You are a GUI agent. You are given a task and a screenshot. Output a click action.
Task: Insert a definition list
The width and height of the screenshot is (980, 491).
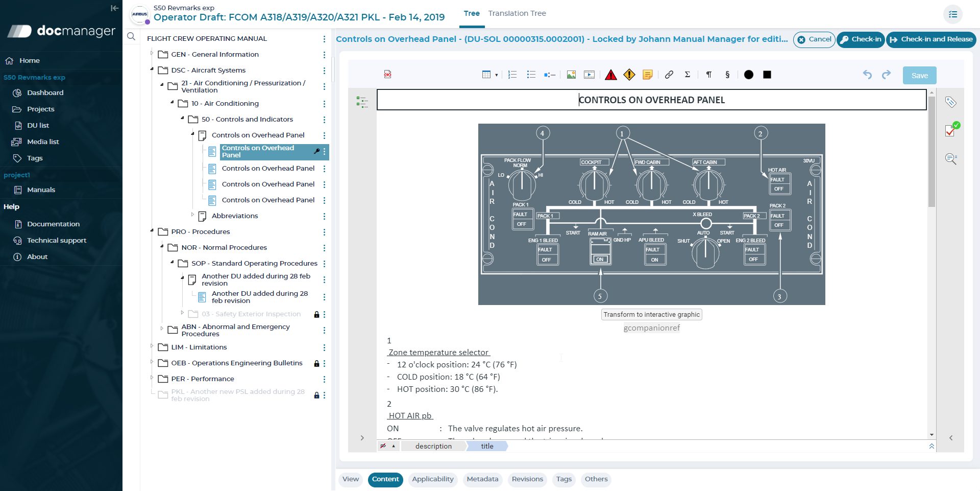point(550,75)
